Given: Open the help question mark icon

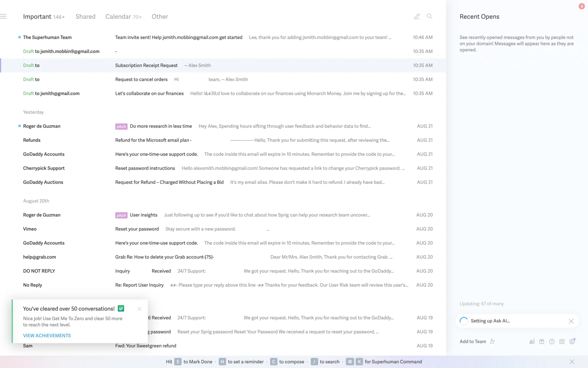Looking at the screenshot, I should [x=552, y=342].
